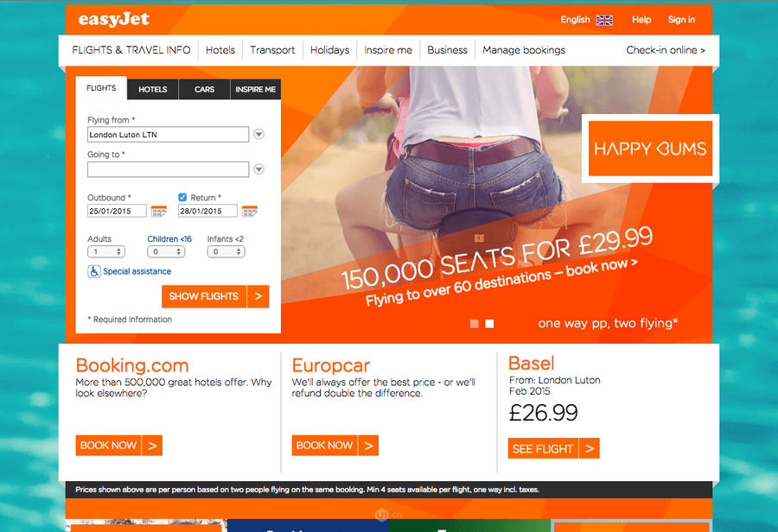Click the Going to input field
Image resolution: width=778 pixels, height=532 pixels.
click(x=169, y=169)
